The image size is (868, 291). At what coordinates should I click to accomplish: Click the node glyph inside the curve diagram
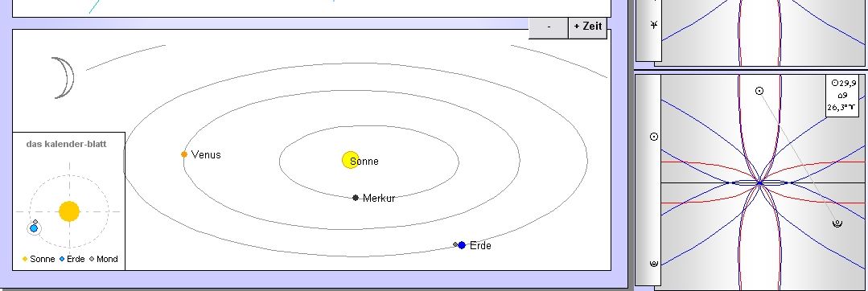[837, 223]
